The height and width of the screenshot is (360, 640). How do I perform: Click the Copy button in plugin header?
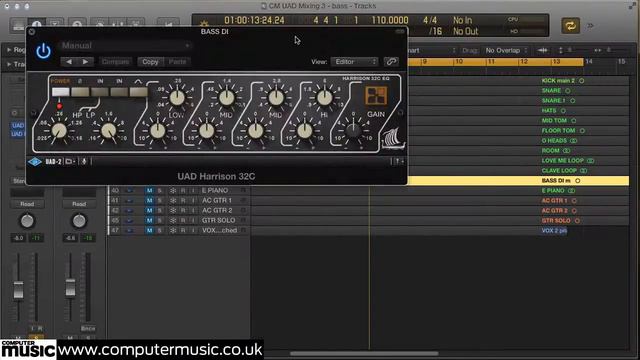[150, 62]
